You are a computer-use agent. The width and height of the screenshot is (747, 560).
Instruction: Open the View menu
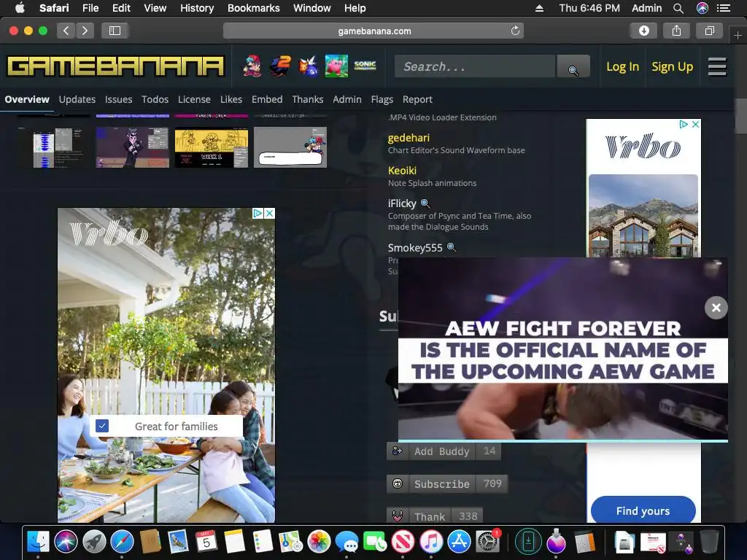155,8
